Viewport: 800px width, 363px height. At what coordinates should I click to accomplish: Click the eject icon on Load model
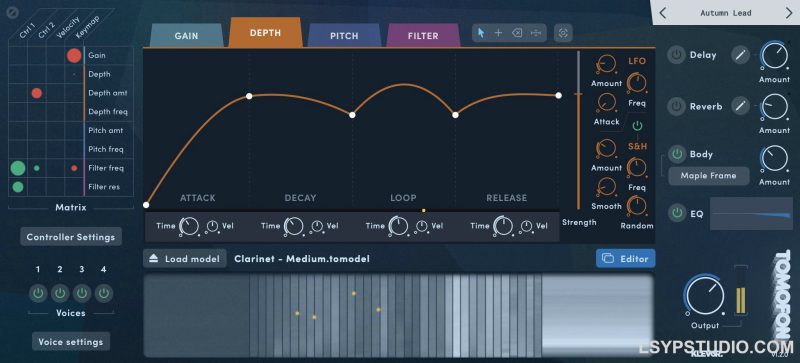point(154,259)
